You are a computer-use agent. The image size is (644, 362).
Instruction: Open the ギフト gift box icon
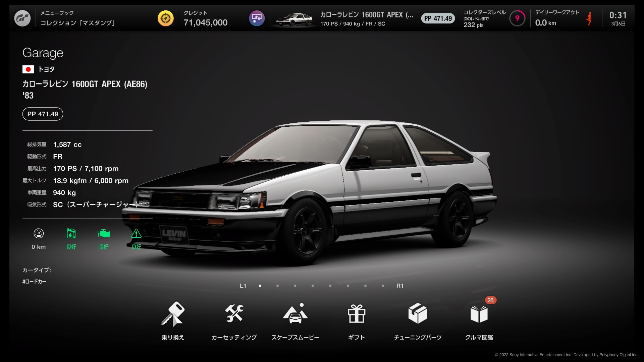(357, 313)
